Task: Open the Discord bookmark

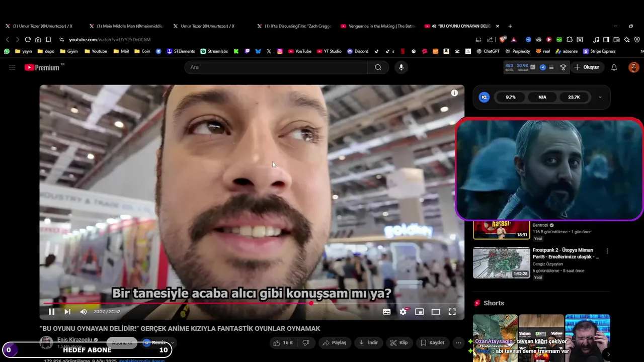Action: [x=358, y=51]
